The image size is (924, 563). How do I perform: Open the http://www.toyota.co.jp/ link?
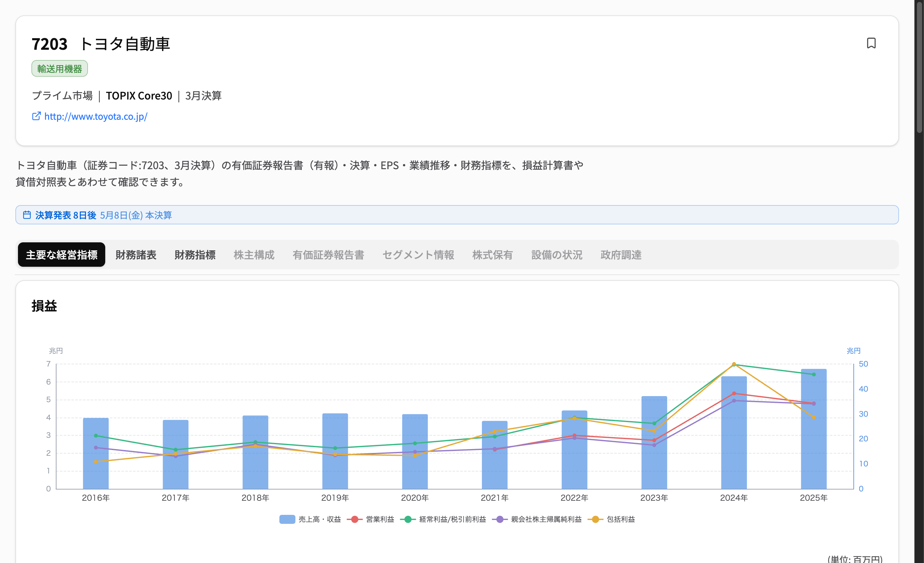coord(96,116)
